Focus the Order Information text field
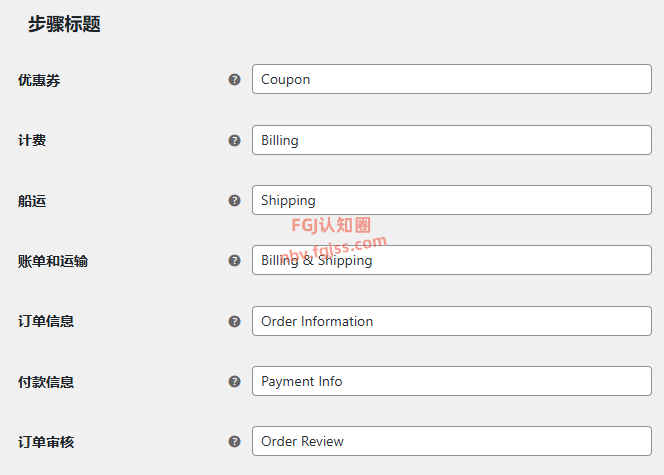The height and width of the screenshot is (475, 664). point(451,321)
